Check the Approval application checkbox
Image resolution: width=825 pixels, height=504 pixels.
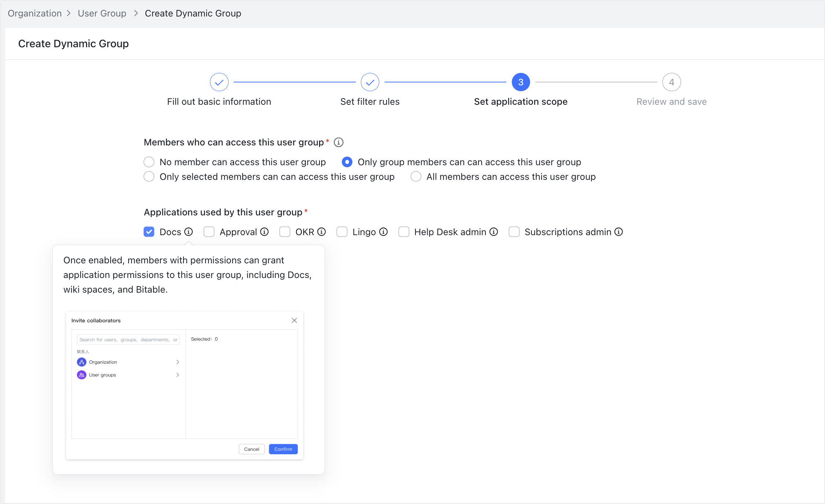209,231
